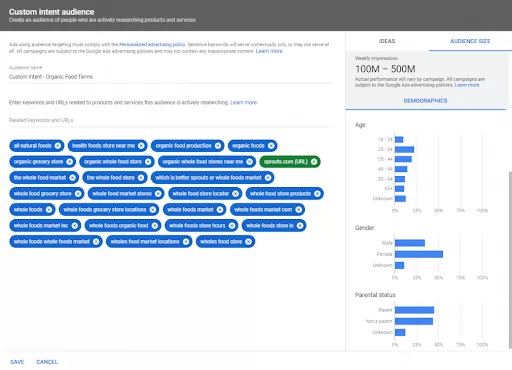This screenshot has height=370, width=512.
Task: Delete 'the whole food market' chip
Action: (72, 178)
